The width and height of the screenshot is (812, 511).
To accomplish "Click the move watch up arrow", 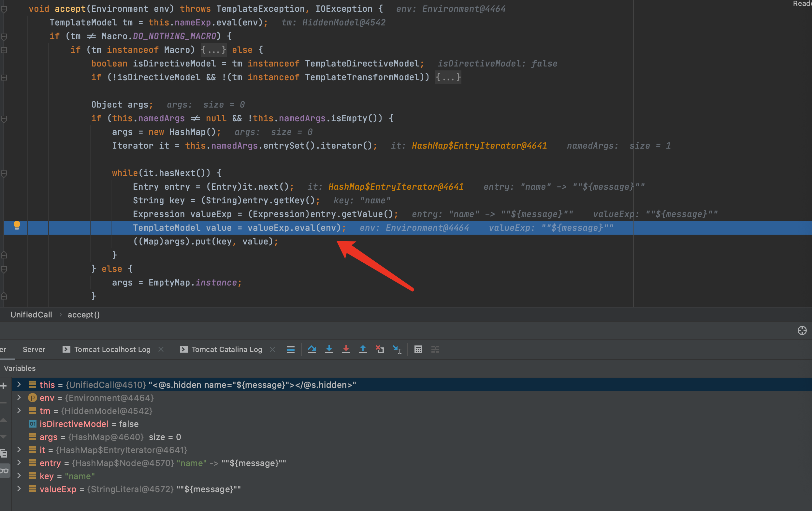I will [3, 420].
